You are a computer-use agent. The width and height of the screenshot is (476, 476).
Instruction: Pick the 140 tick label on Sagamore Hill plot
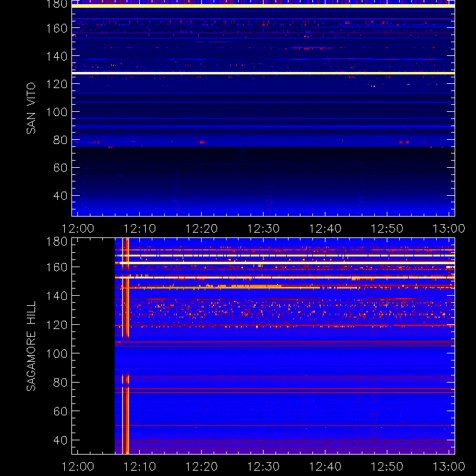tap(57, 296)
